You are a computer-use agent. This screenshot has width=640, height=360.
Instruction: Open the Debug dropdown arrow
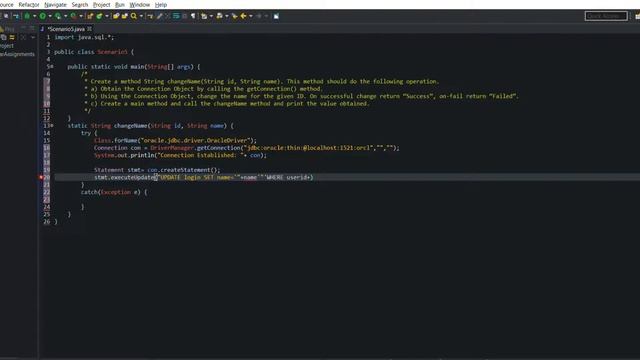(x=35, y=16)
